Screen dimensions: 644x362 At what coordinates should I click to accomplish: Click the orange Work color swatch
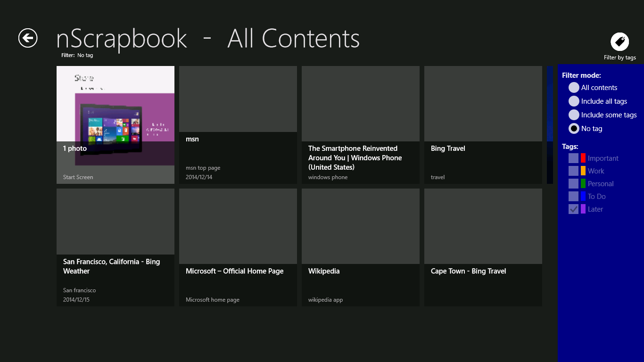pyautogui.click(x=583, y=171)
